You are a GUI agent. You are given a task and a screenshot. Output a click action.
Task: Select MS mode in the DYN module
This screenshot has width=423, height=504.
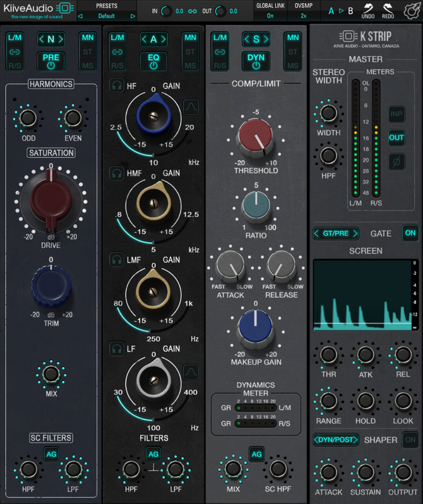point(293,66)
